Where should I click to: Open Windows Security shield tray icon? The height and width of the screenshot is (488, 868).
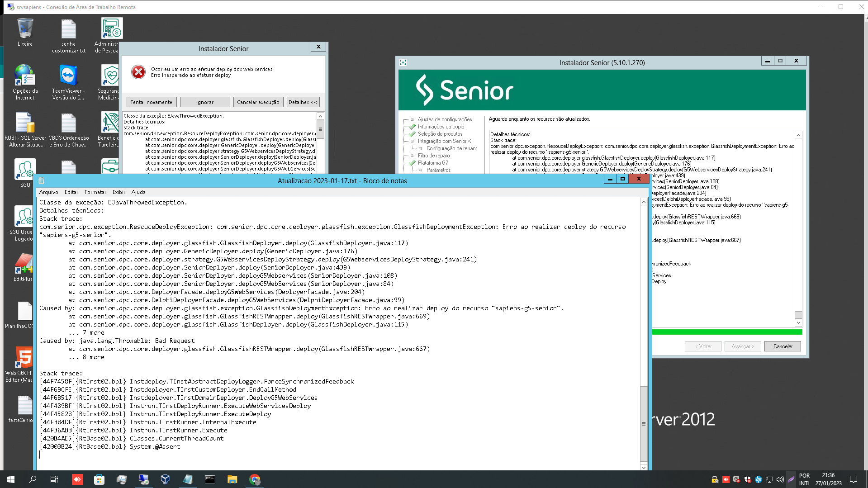tap(748, 479)
